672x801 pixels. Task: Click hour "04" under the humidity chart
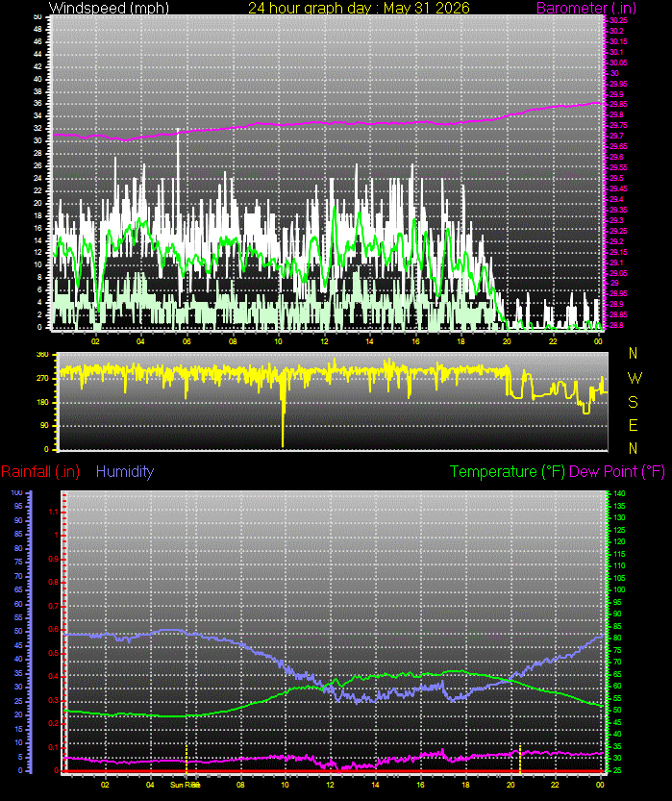tap(150, 785)
